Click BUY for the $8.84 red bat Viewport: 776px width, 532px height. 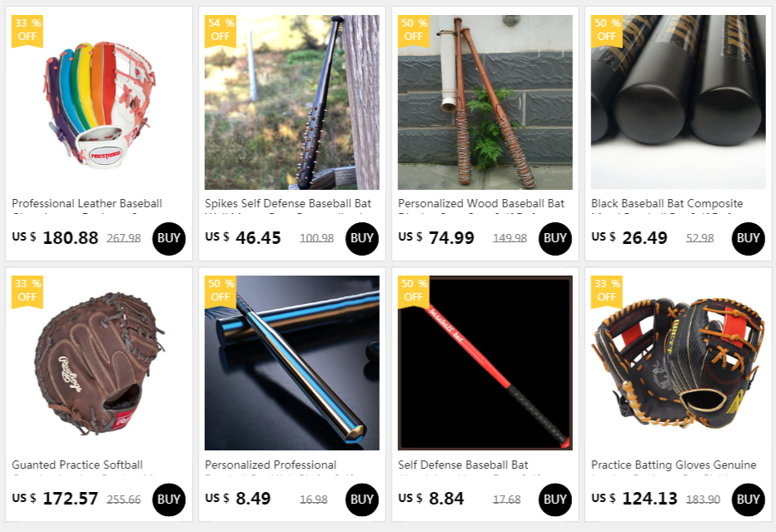[555, 500]
